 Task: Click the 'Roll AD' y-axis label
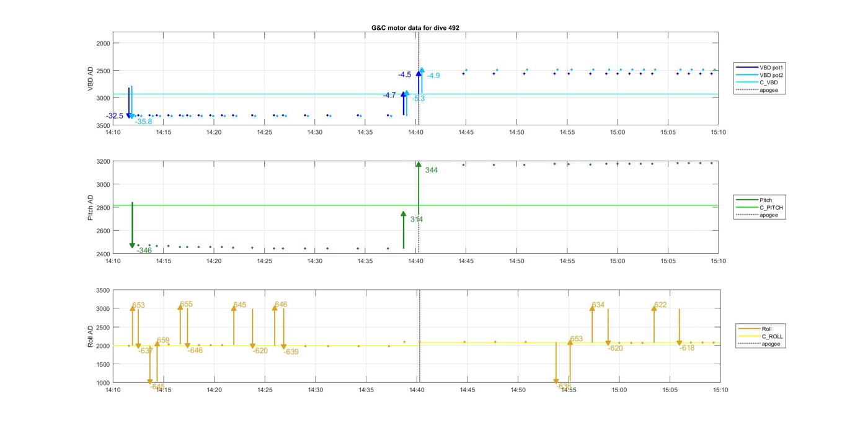90,336
